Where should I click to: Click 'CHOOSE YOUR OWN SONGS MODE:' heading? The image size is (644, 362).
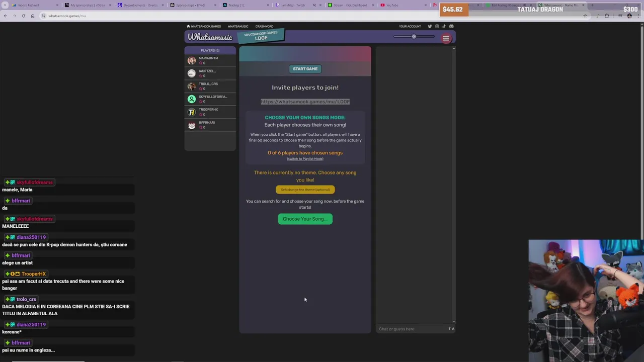(x=305, y=118)
